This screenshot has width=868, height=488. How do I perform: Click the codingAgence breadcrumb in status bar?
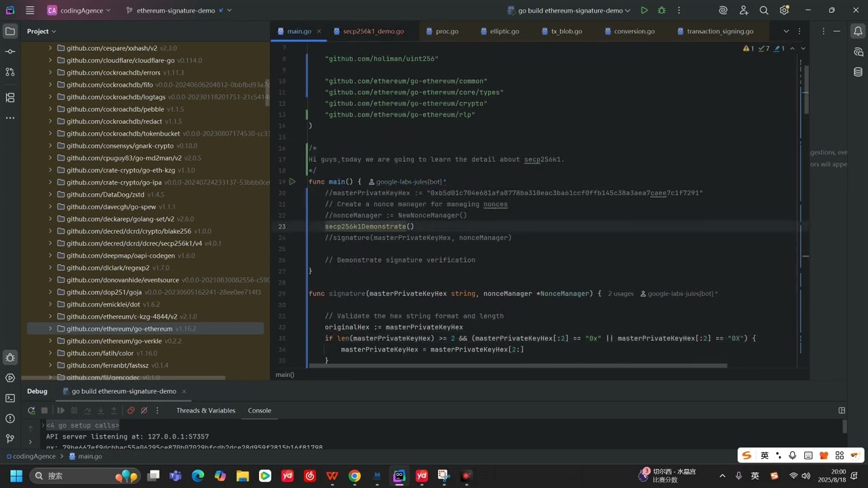[34, 457]
